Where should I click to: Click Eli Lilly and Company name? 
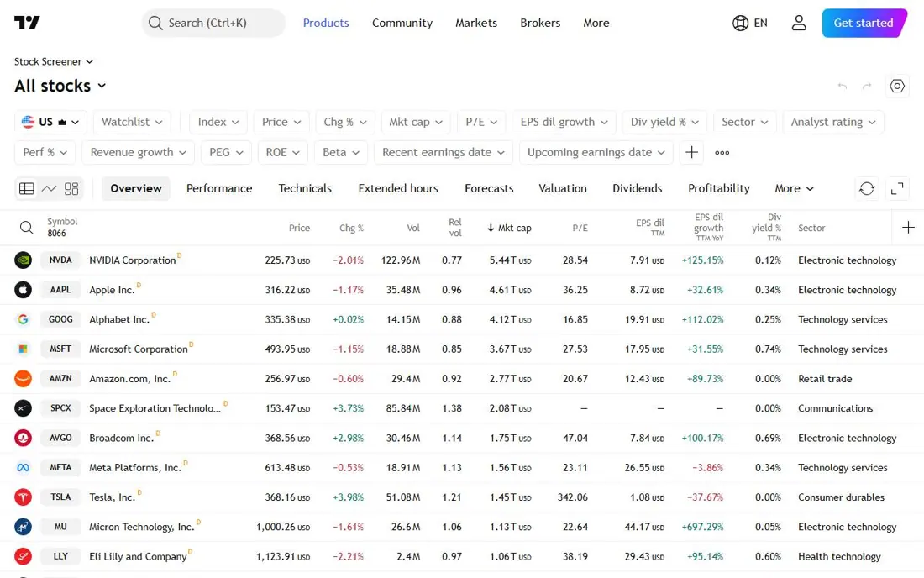coord(138,556)
